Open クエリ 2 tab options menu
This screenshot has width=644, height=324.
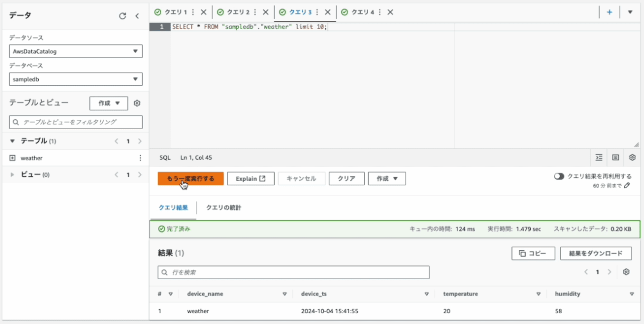pyautogui.click(x=255, y=12)
